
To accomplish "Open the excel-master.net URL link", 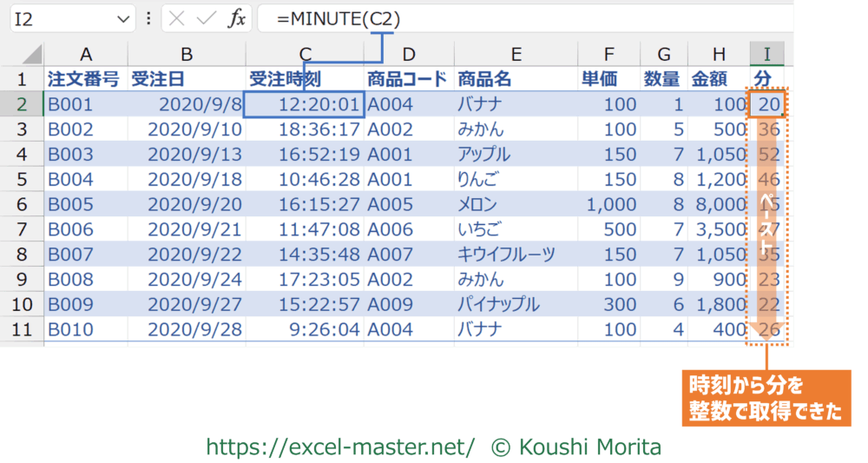I will tap(339, 447).
